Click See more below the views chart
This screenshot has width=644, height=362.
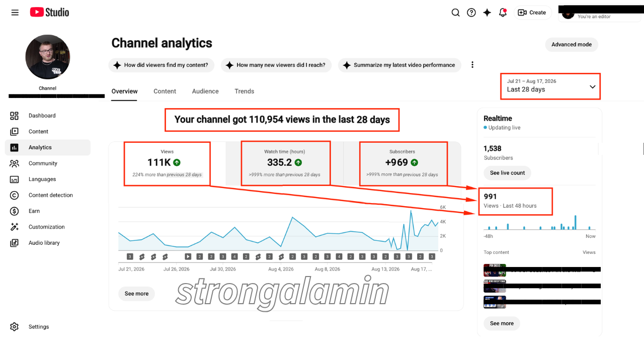point(137,294)
